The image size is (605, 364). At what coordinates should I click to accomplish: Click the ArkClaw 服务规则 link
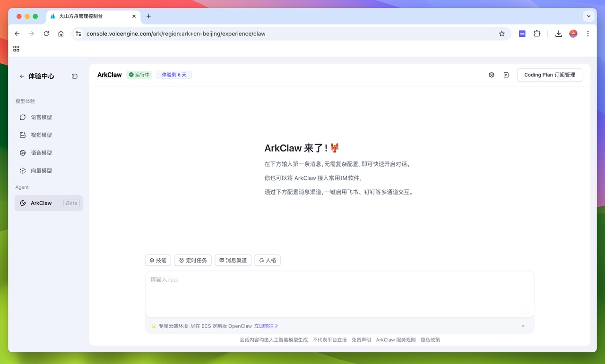(396, 339)
